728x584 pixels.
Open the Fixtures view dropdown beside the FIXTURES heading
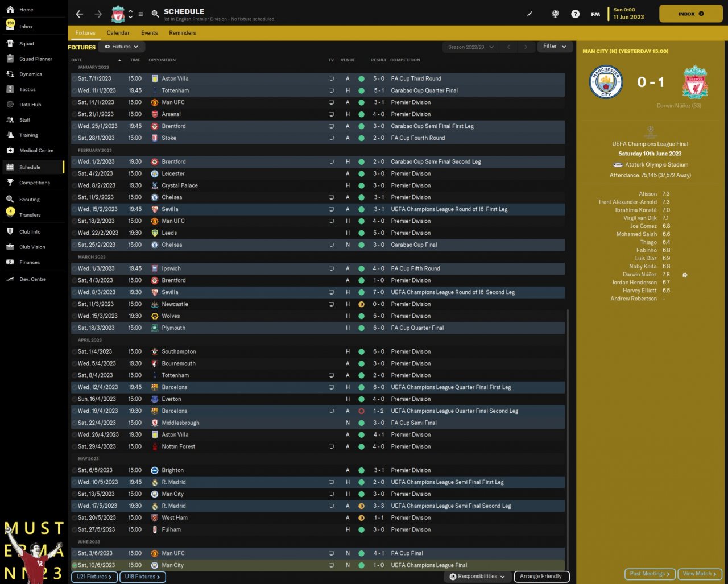[121, 47]
